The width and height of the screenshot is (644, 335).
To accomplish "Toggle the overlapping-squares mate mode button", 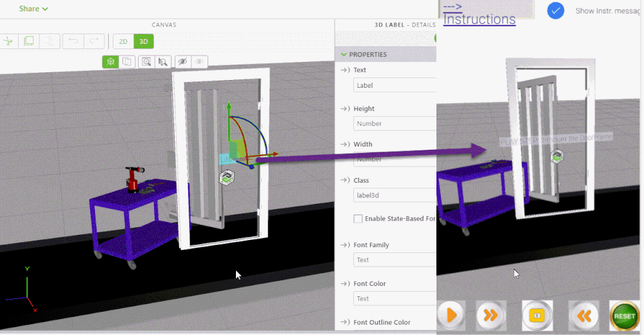I will (x=127, y=62).
